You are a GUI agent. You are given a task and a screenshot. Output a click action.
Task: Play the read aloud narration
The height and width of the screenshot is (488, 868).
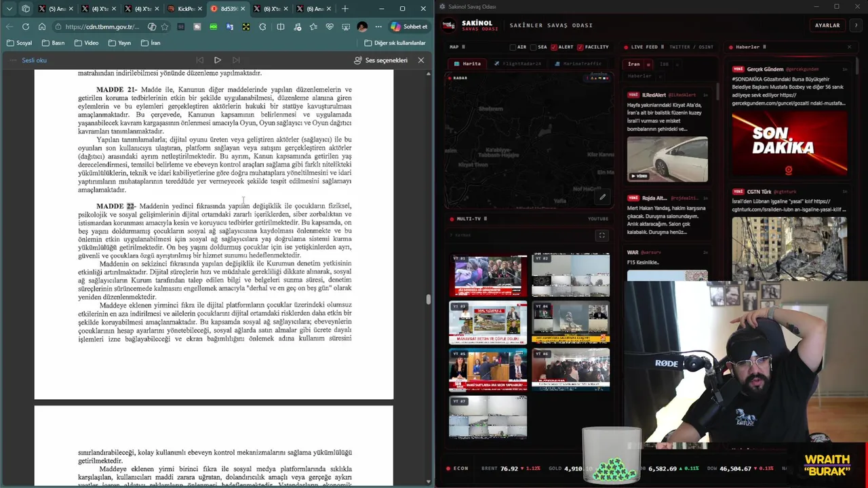217,60
